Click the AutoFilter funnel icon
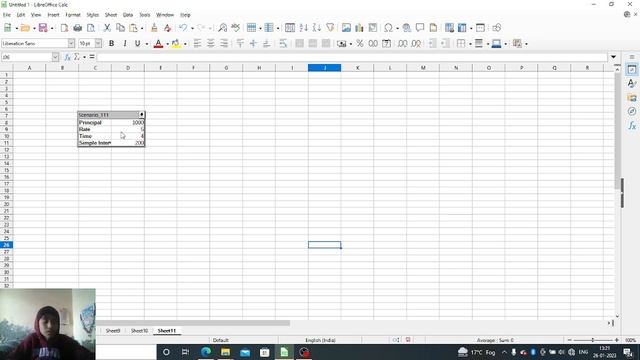 (x=330, y=28)
